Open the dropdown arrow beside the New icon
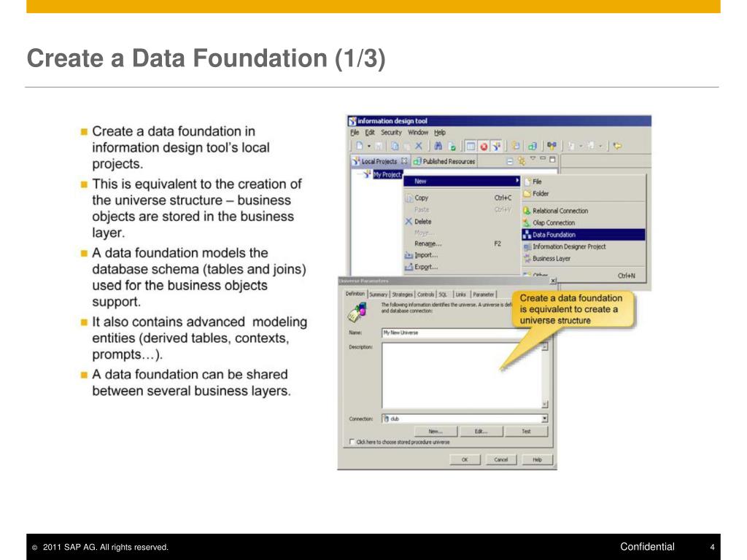 (369, 146)
